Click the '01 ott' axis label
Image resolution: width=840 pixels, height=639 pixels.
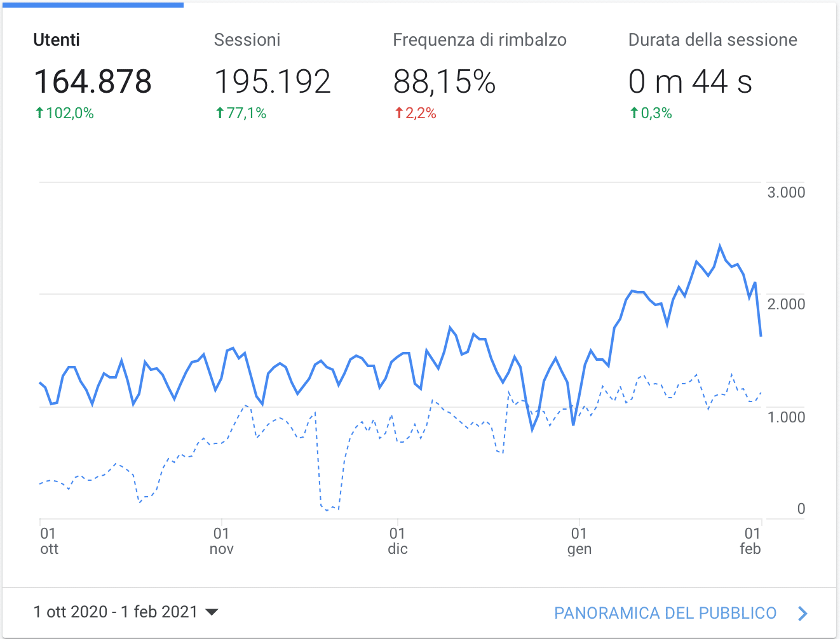[49, 541]
